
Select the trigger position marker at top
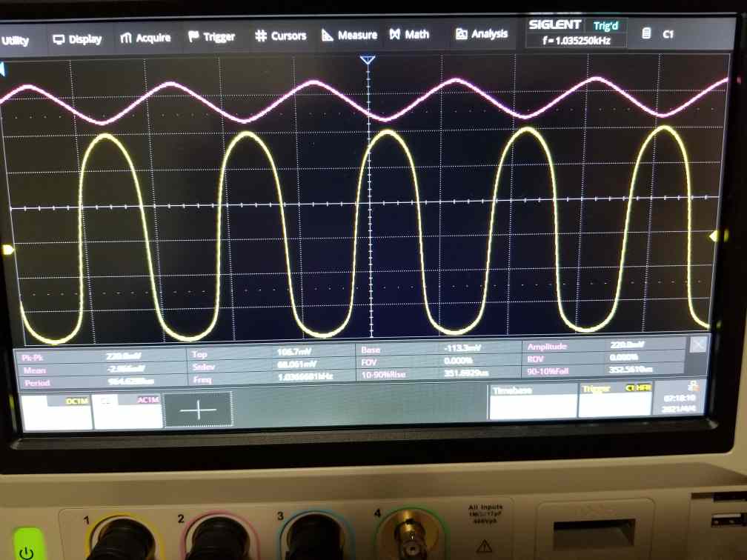(368, 60)
